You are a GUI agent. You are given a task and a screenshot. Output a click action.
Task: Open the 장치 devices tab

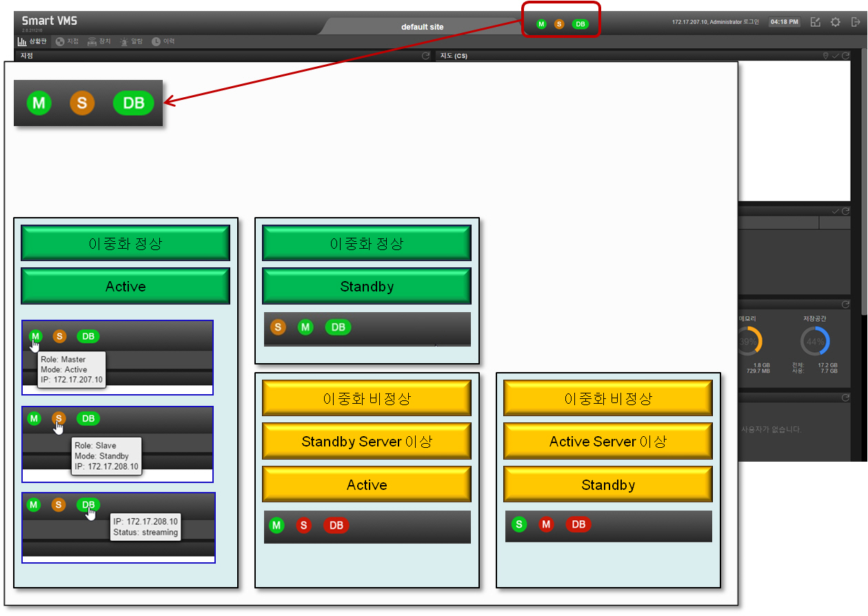tap(99, 41)
